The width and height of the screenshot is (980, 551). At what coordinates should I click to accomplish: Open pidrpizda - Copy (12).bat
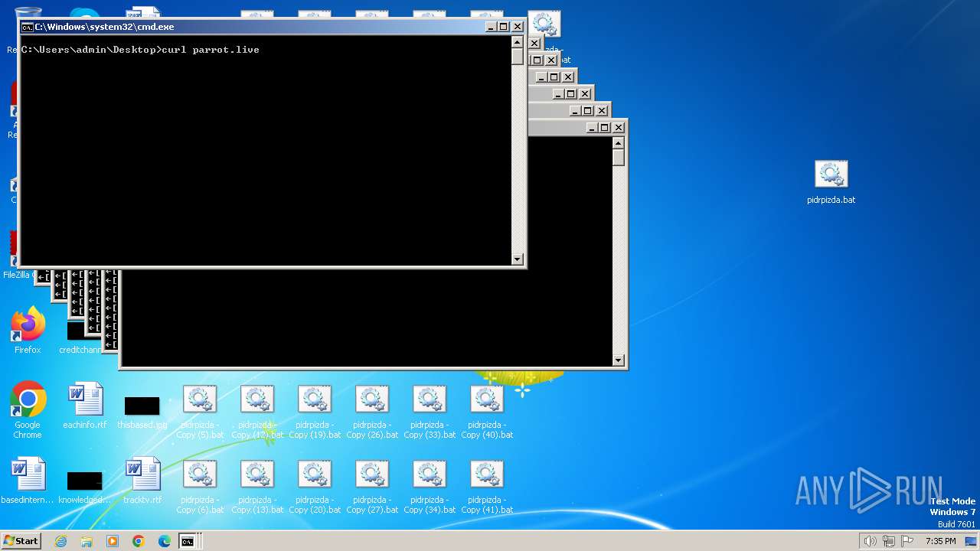[257, 412]
